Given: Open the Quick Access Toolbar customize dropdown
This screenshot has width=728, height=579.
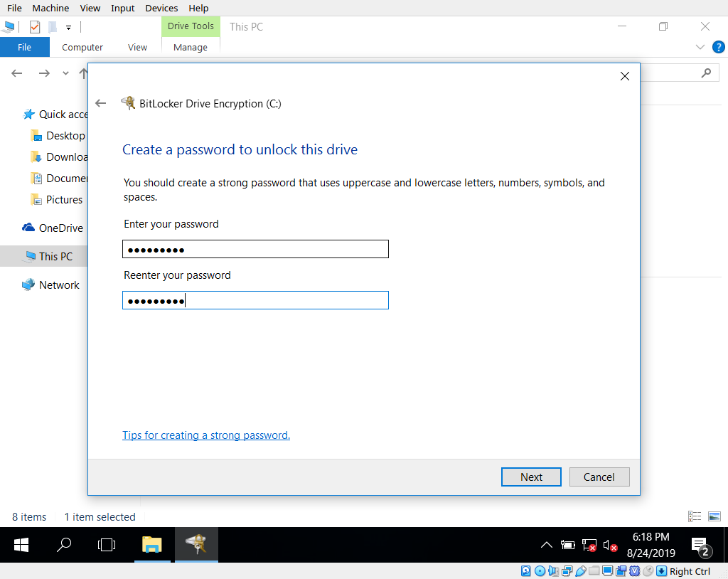Looking at the screenshot, I should (x=69, y=28).
